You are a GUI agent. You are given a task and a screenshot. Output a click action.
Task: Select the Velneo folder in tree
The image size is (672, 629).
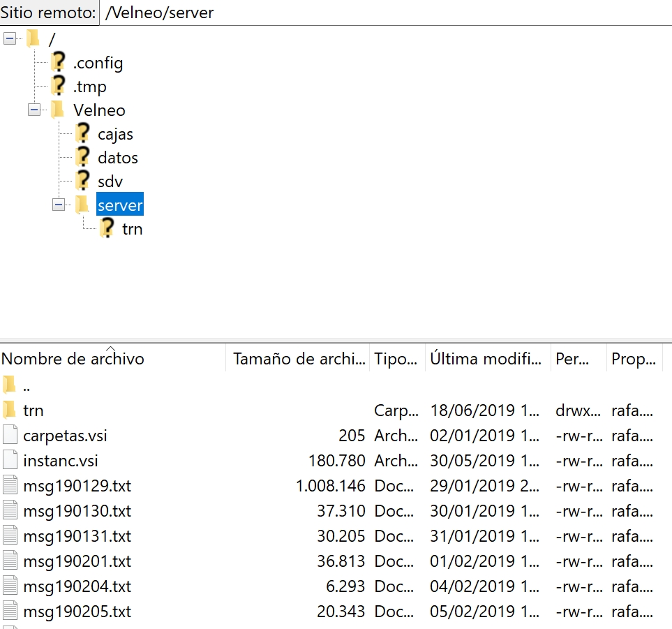[99, 110]
